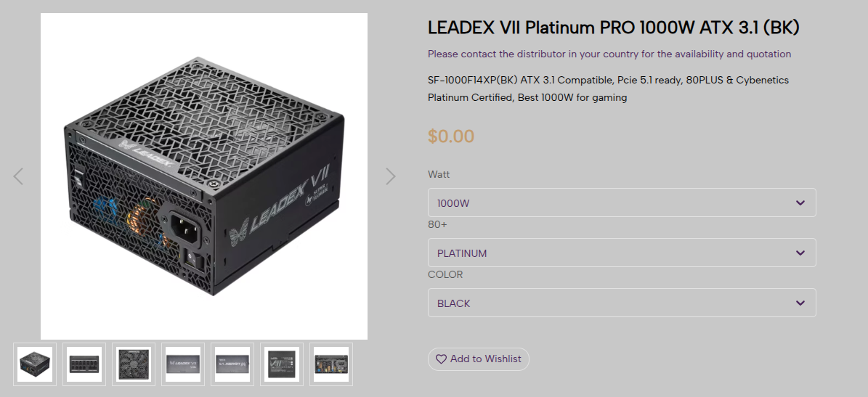This screenshot has width=868, height=397.
Task: Click the LEADEX VII Platinum PRO title
Action: (x=613, y=28)
